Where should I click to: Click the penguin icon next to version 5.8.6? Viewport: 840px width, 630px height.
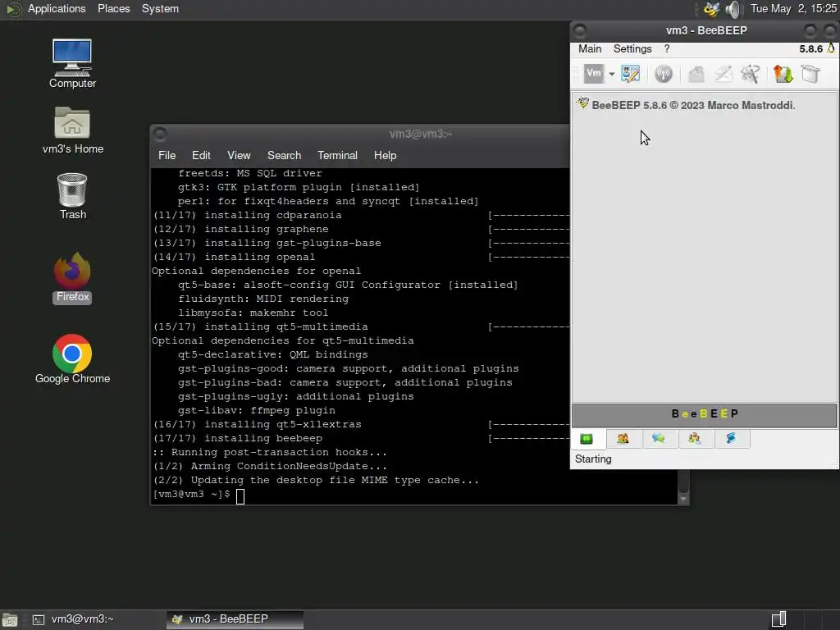pyautogui.click(x=831, y=48)
